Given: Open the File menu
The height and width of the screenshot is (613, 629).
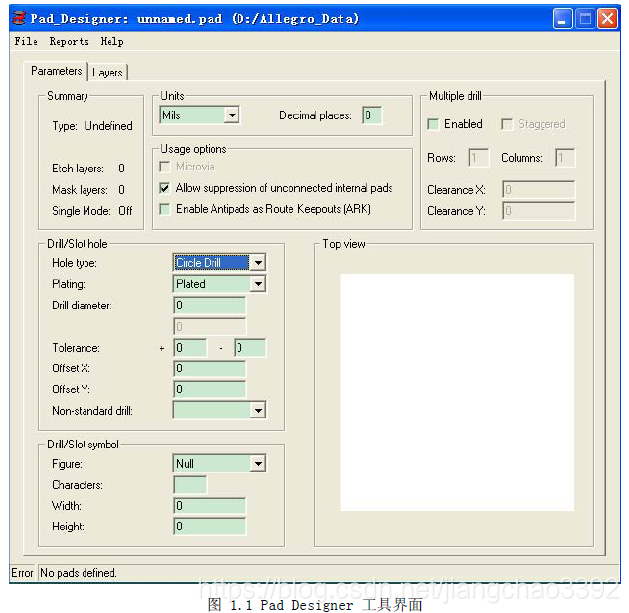Looking at the screenshot, I should pyautogui.click(x=26, y=42).
